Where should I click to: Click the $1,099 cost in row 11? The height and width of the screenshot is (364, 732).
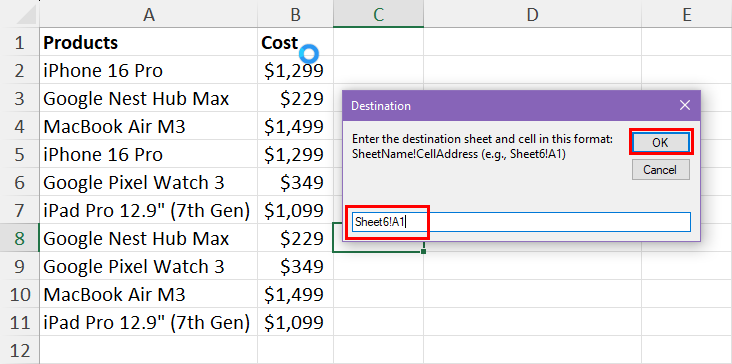click(x=295, y=322)
